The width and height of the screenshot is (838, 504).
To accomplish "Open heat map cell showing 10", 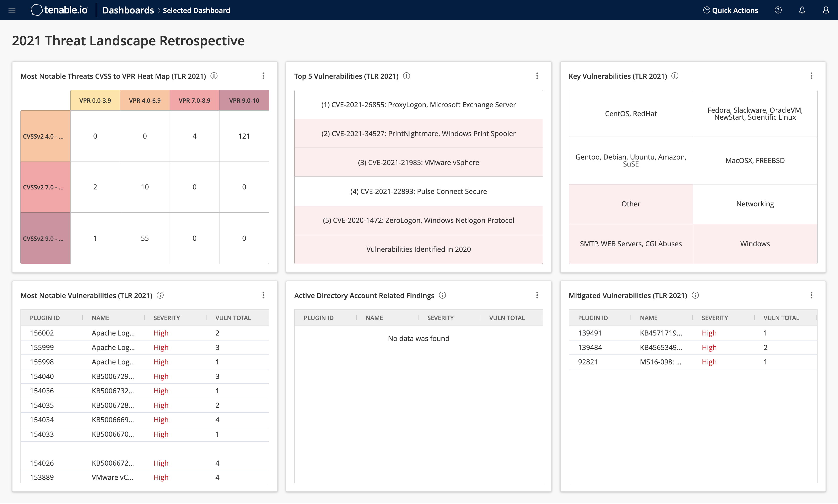I will 145,187.
